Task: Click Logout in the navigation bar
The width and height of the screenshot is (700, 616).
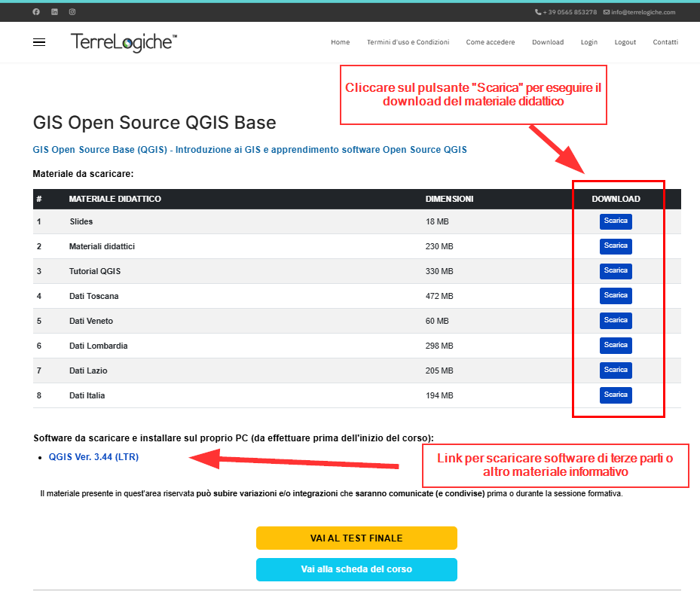Action: coord(625,42)
